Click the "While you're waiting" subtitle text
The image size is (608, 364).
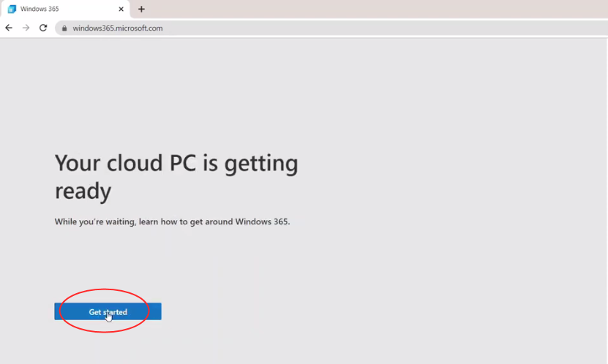[172, 221]
